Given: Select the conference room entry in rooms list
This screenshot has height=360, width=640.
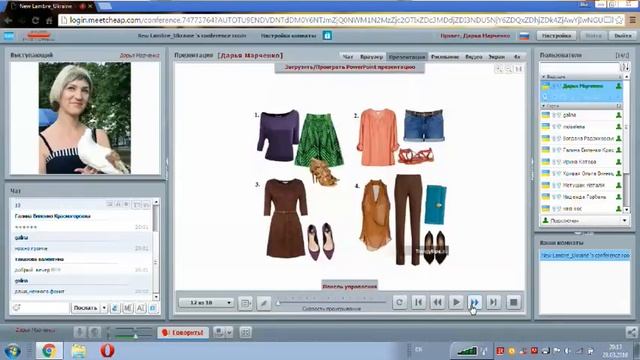Looking at the screenshot, I should 585,256.
